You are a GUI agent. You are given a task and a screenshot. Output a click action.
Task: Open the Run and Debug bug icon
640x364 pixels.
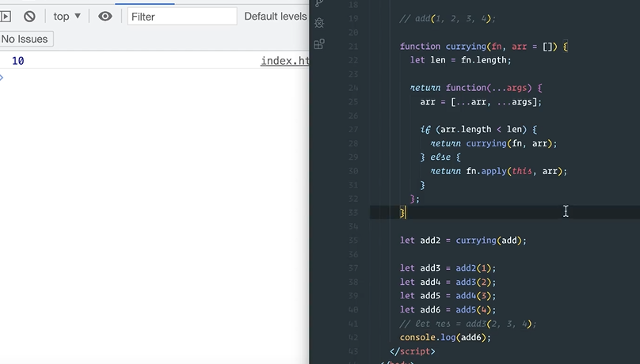tap(319, 23)
